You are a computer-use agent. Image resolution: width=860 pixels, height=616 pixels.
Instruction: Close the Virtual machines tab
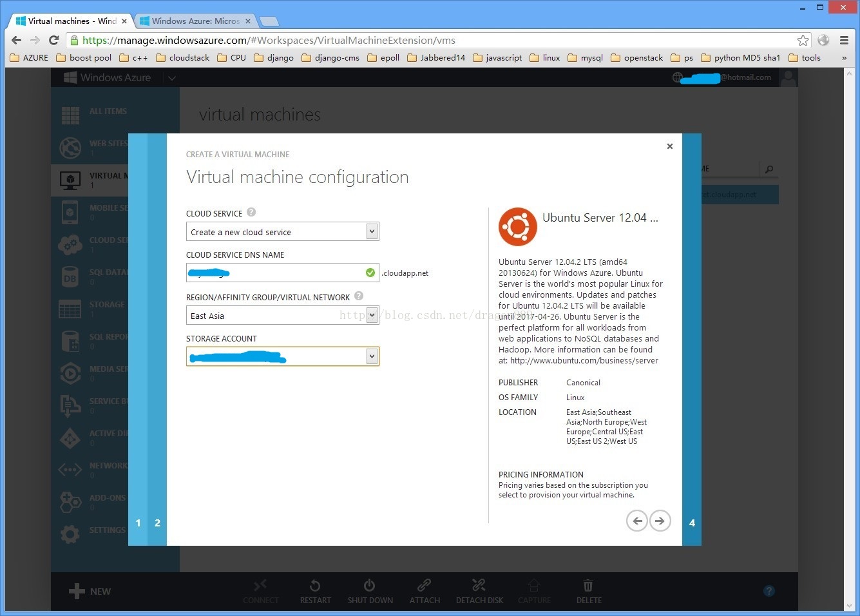point(124,21)
